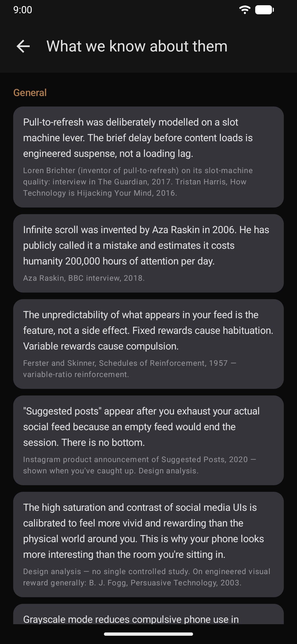Tap the Aza Raskin BBC interview citation
297x644 pixels.
tap(84, 278)
